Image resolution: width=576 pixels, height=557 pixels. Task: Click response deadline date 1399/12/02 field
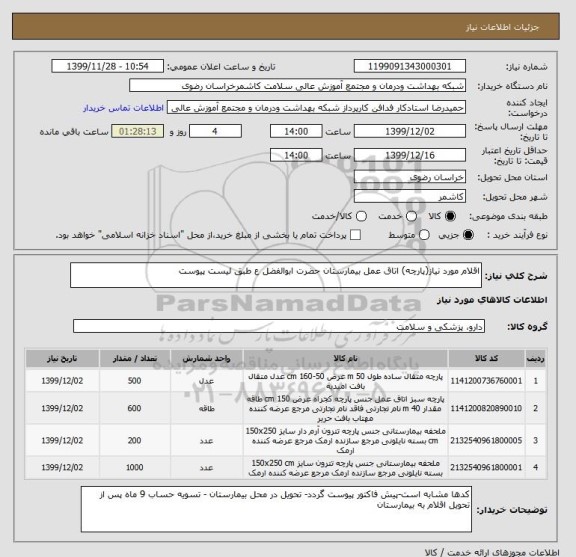point(410,131)
